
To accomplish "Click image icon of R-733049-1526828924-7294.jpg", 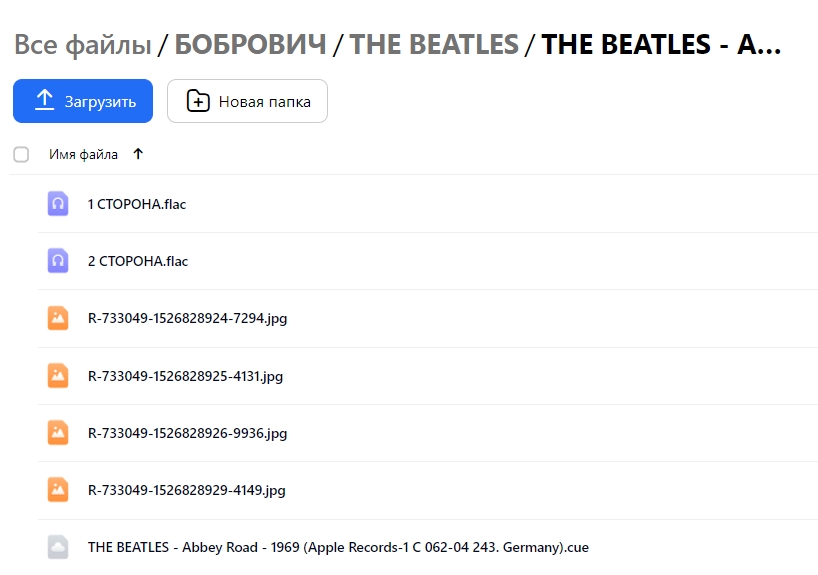I will (58, 318).
